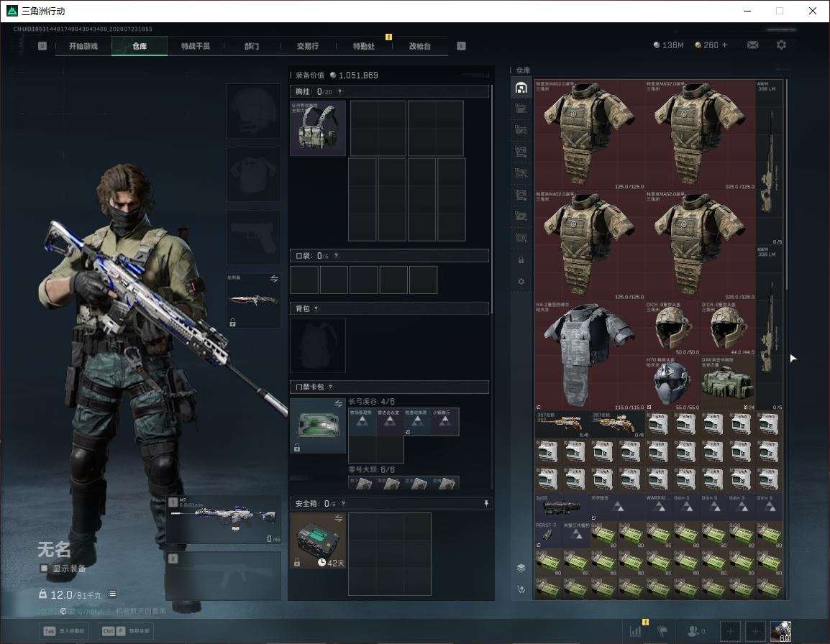
Task: Open the 特战干员 tab
Action: (x=196, y=46)
